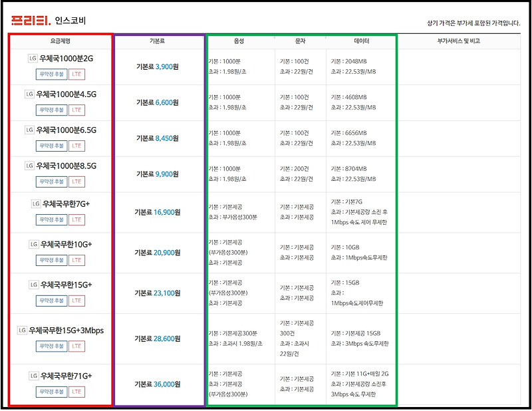The height and width of the screenshot is (411, 532).
Task: Select the 기본료 20,900원 price
Action: [x=158, y=253]
